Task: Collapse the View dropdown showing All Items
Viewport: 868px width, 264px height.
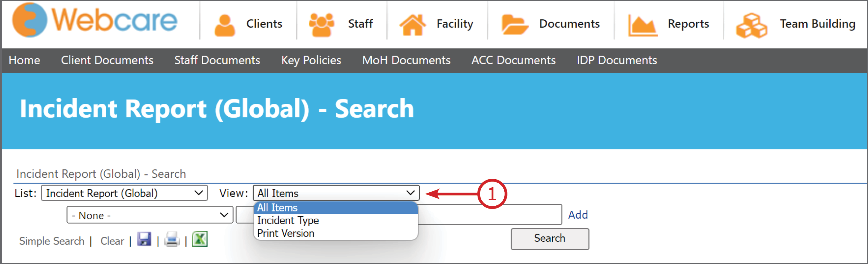Action: pyautogui.click(x=336, y=193)
